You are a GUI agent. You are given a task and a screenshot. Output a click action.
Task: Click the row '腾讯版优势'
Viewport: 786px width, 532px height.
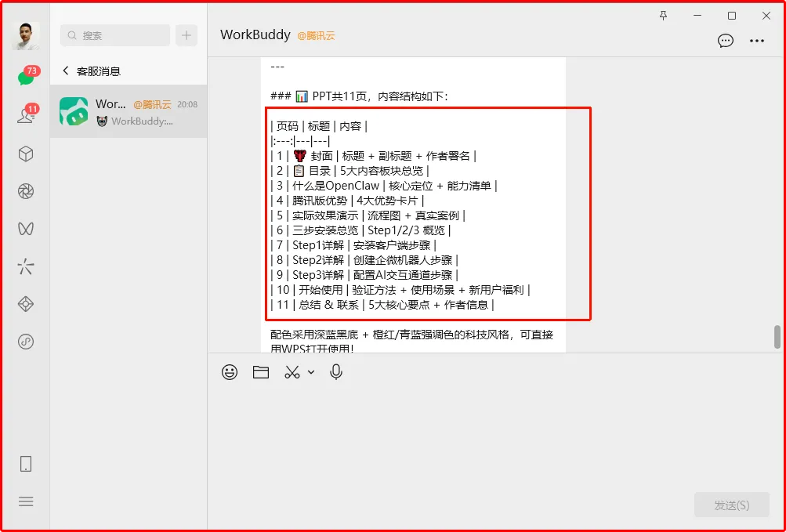pos(347,201)
